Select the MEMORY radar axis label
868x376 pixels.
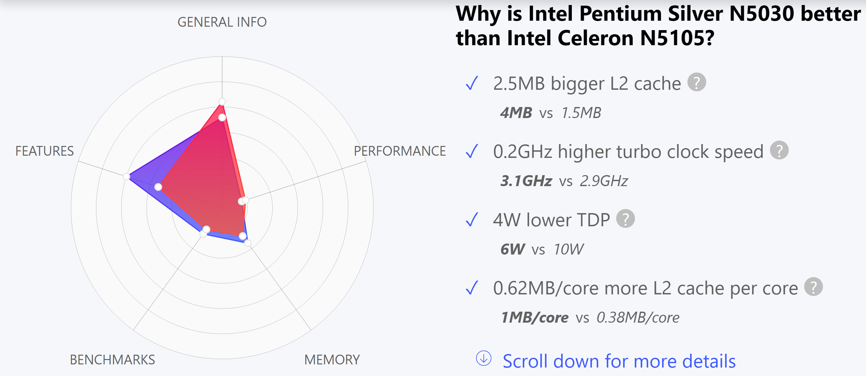(x=332, y=360)
